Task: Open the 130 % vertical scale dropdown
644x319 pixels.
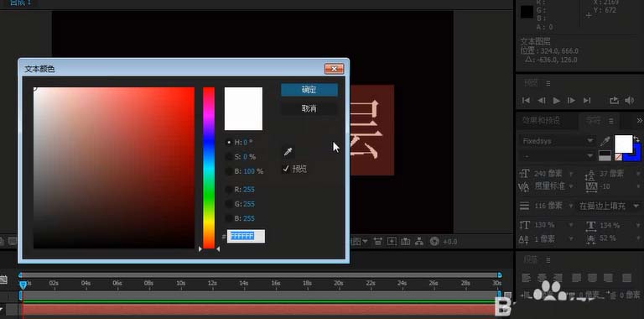Action: pos(571,225)
